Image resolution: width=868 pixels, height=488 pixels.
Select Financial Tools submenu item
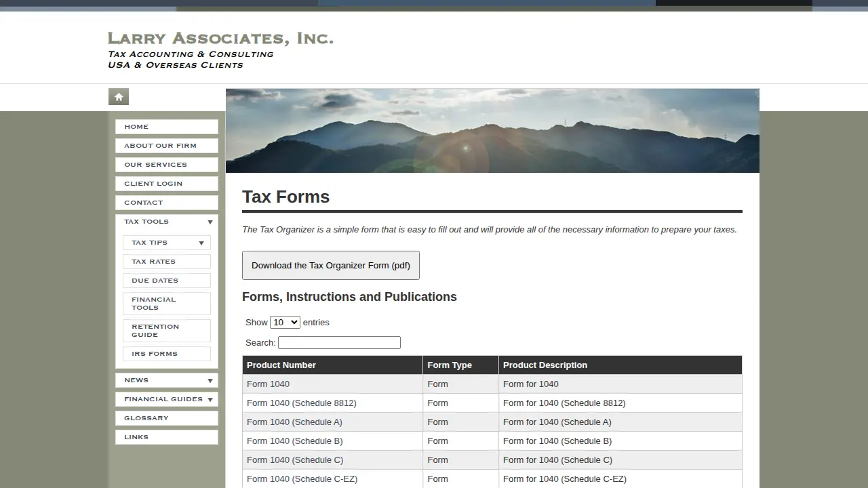[x=167, y=304]
